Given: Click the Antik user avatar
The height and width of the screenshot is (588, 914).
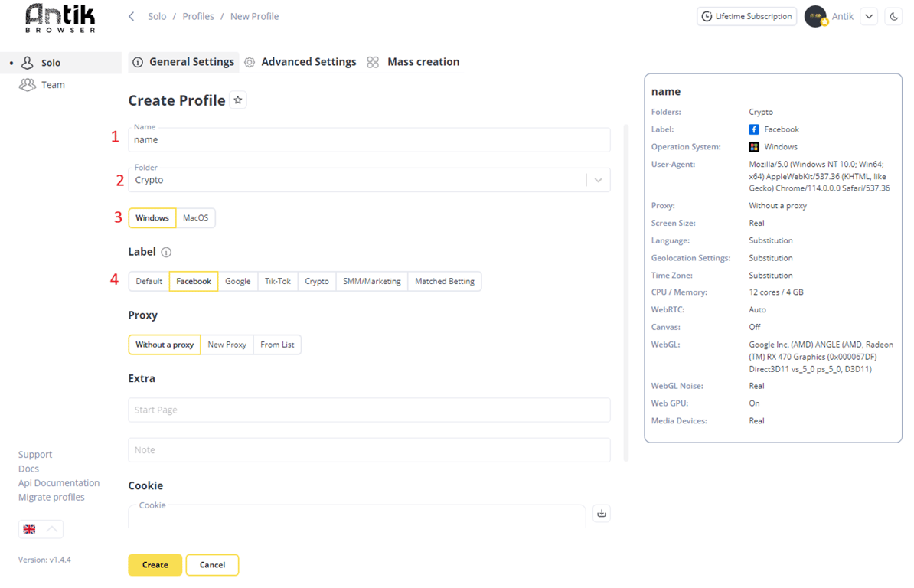Looking at the screenshot, I should [x=815, y=16].
